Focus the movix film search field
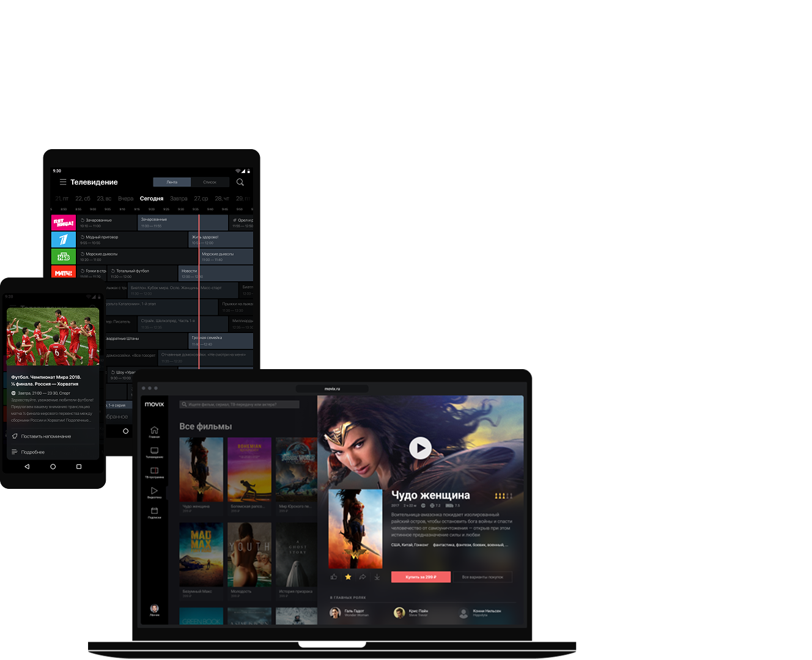812x660 pixels. click(239, 405)
